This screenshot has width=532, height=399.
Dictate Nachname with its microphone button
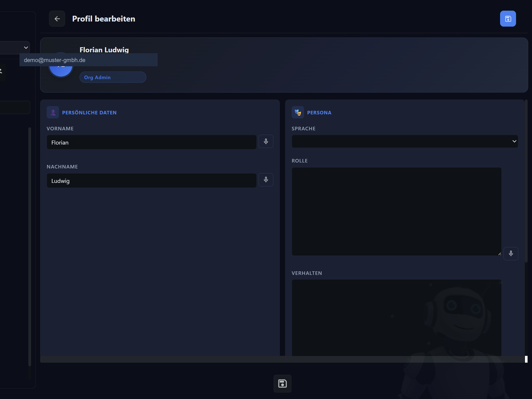pos(266,180)
